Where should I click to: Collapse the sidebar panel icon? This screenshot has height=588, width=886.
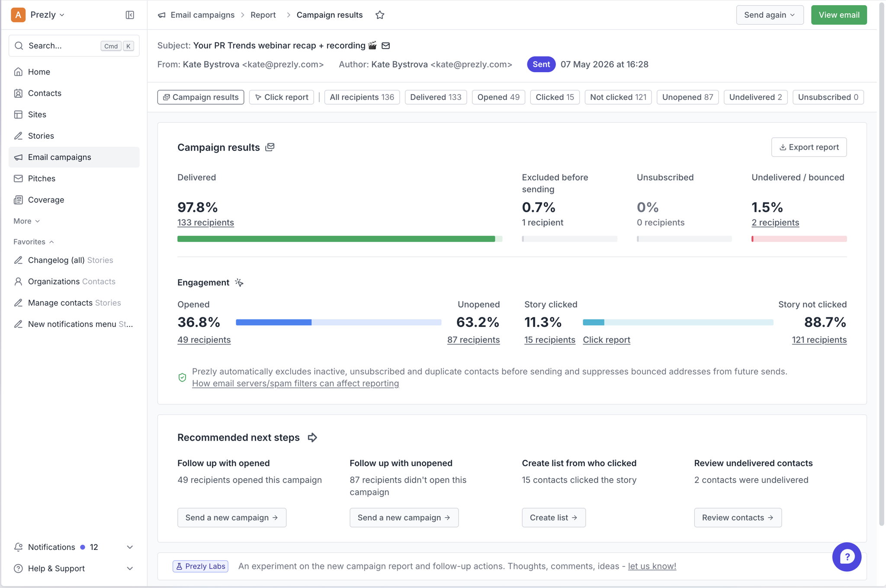pos(129,15)
